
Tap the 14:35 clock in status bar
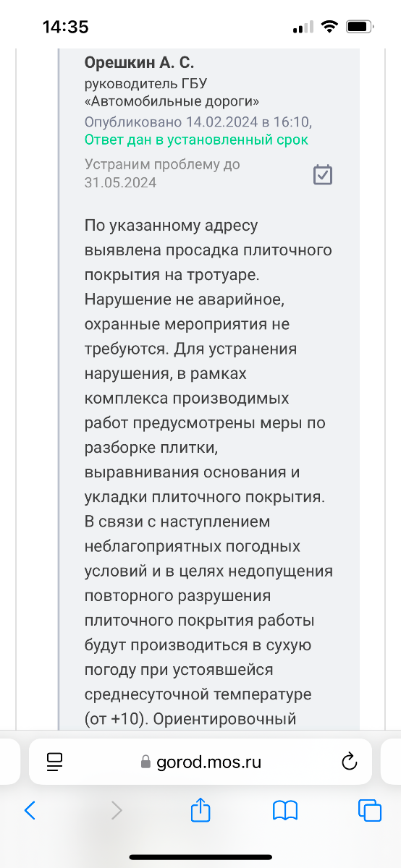point(66,27)
